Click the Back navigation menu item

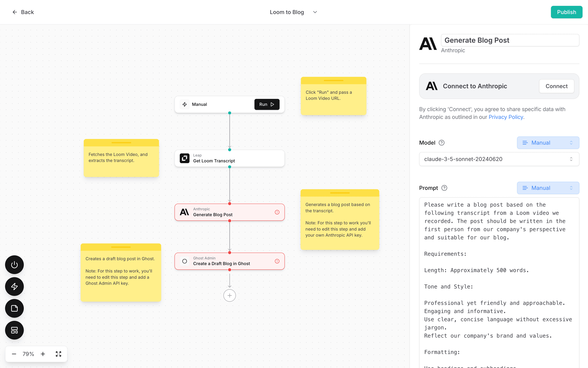click(x=23, y=12)
